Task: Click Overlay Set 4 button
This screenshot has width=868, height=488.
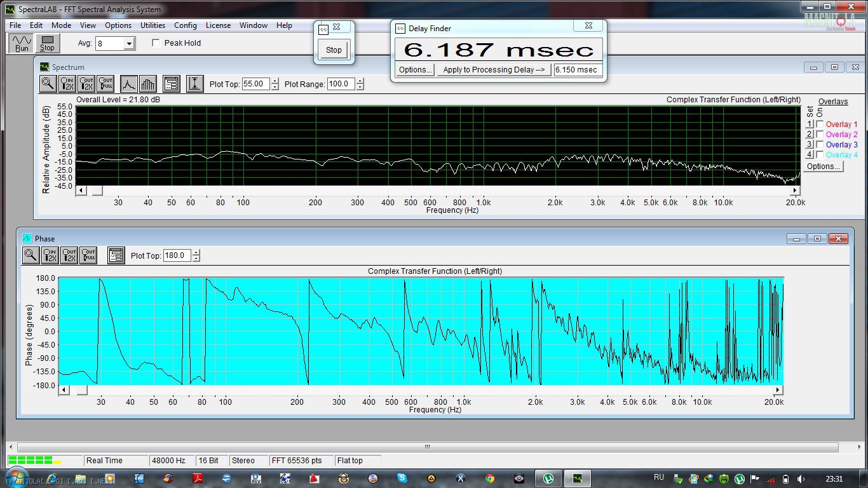Action: tap(810, 155)
